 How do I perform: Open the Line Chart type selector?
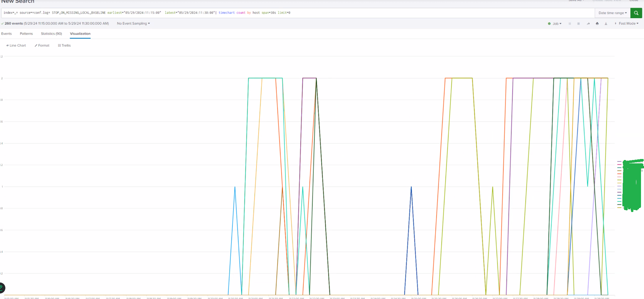point(16,46)
